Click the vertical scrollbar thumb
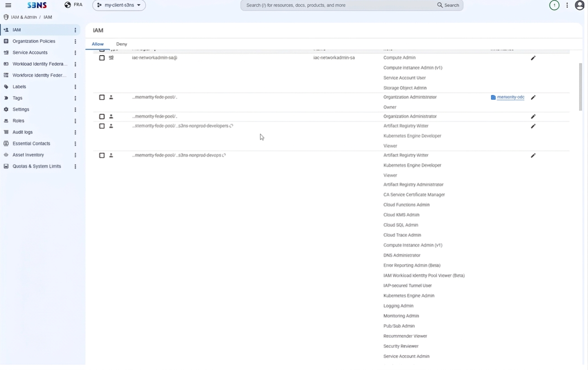The image size is (588, 370). [x=580, y=87]
